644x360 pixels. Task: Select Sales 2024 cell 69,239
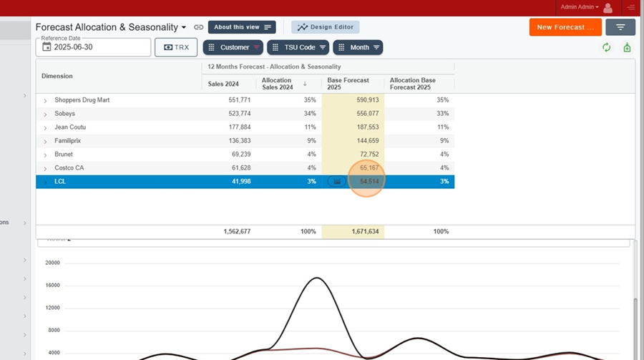241,154
